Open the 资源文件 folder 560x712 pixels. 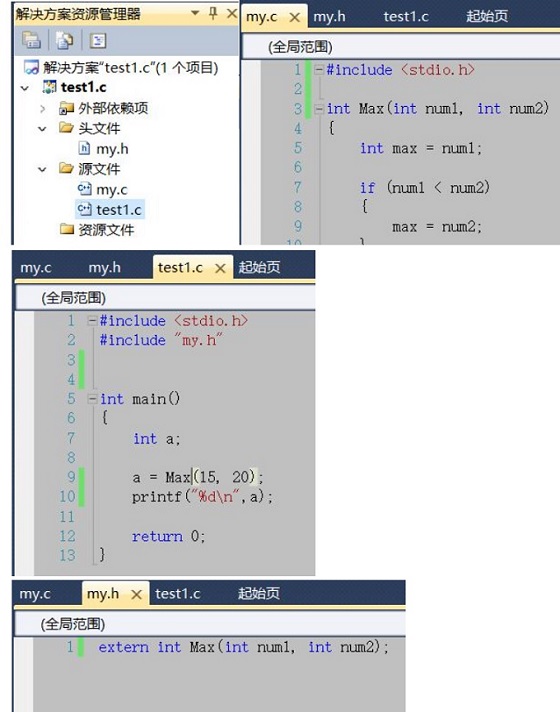(x=97, y=230)
